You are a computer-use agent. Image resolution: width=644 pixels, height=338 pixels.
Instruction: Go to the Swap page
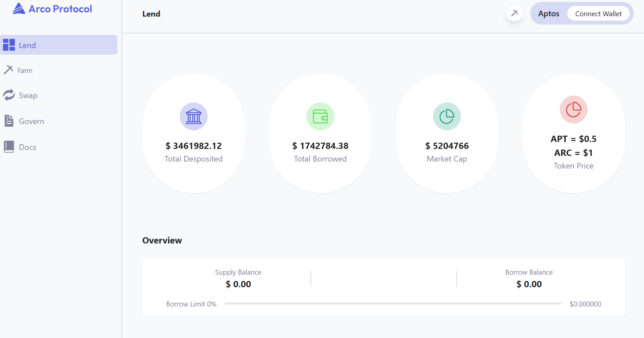tap(28, 96)
